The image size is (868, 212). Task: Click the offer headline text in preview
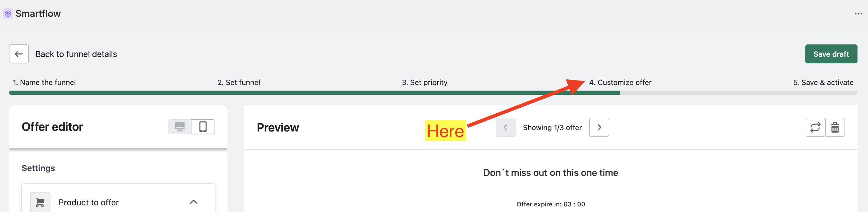tap(551, 173)
